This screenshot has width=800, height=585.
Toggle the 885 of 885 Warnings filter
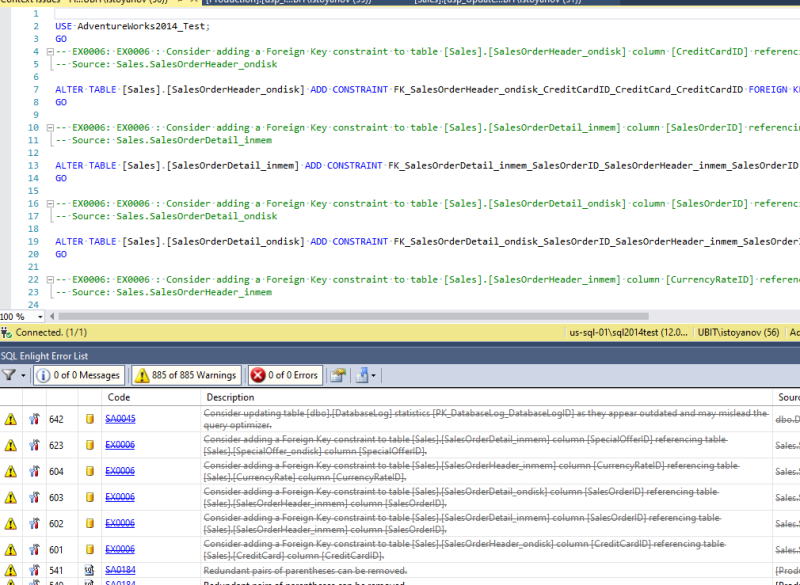[187, 375]
